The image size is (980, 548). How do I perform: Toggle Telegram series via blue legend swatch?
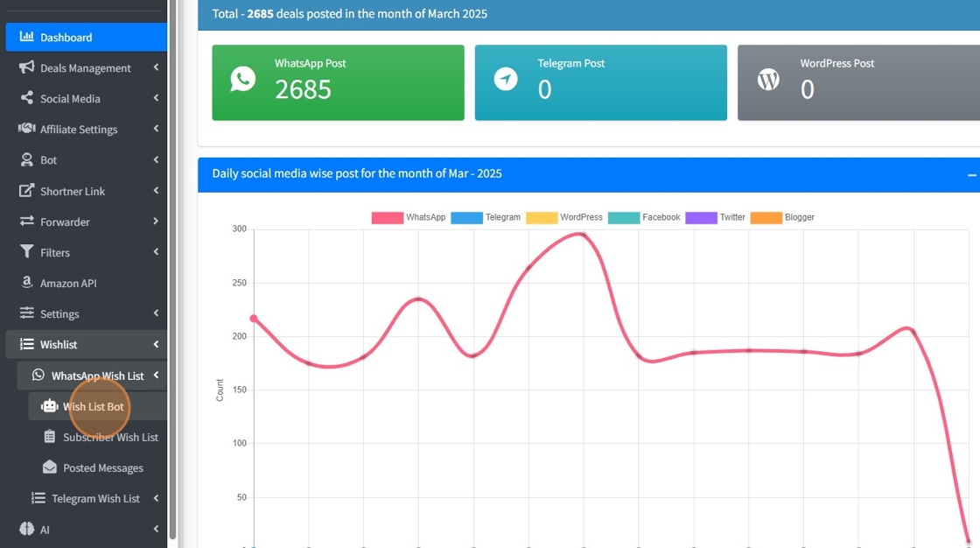point(466,217)
